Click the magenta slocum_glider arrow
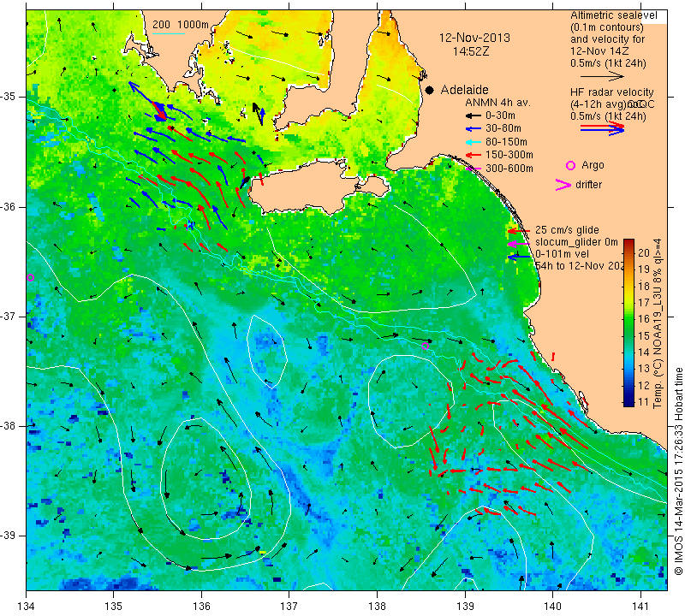The height and width of the screenshot is (616, 685). pos(518,243)
